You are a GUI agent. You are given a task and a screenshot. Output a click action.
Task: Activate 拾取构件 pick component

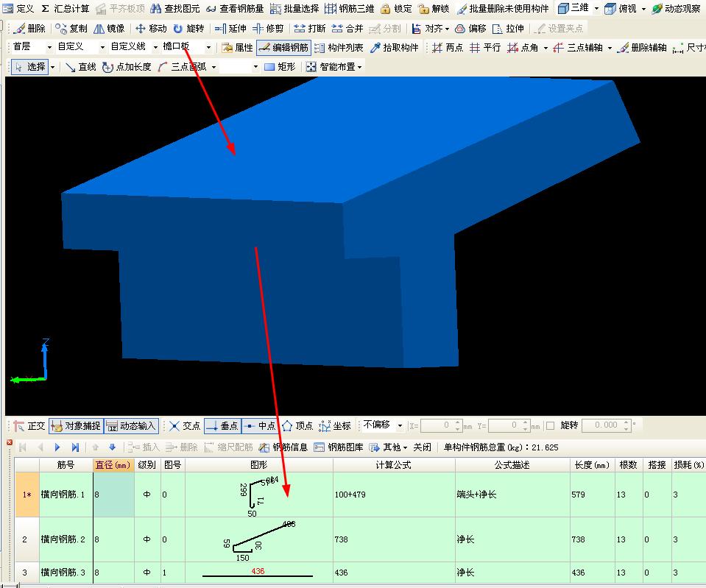395,47
